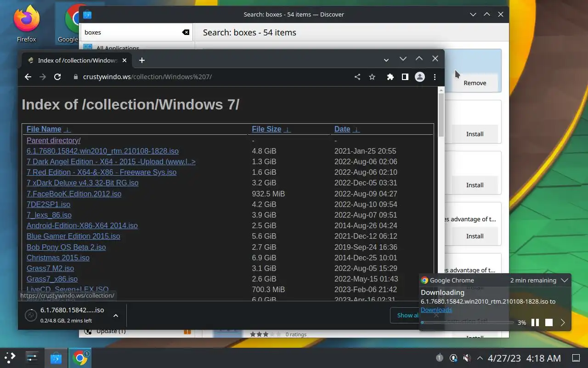Image resolution: width=588 pixels, height=368 pixels.
Task: Open 7 Red Edition ISO link
Action: pyautogui.click(x=102, y=172)
